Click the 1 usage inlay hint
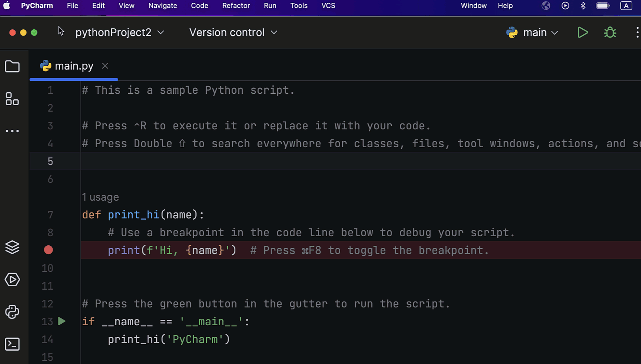Image resolution: width=641 pixels, height=364 pixels. (101, 197)
